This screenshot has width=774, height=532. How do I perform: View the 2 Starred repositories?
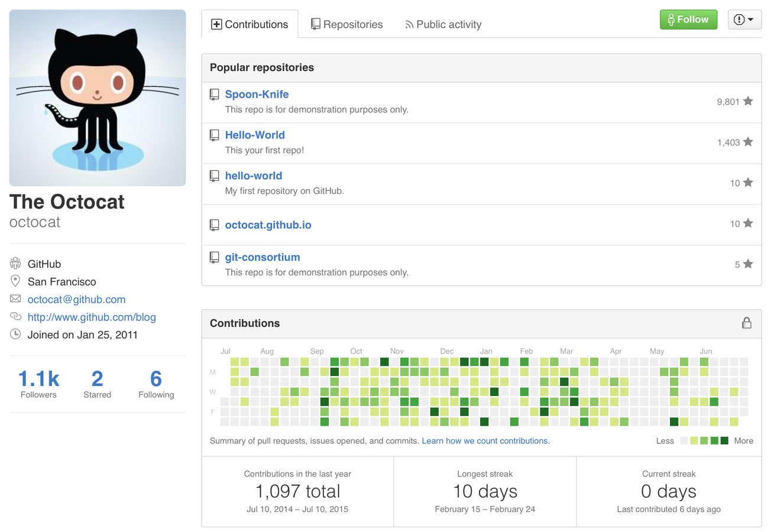coord(97,384)
